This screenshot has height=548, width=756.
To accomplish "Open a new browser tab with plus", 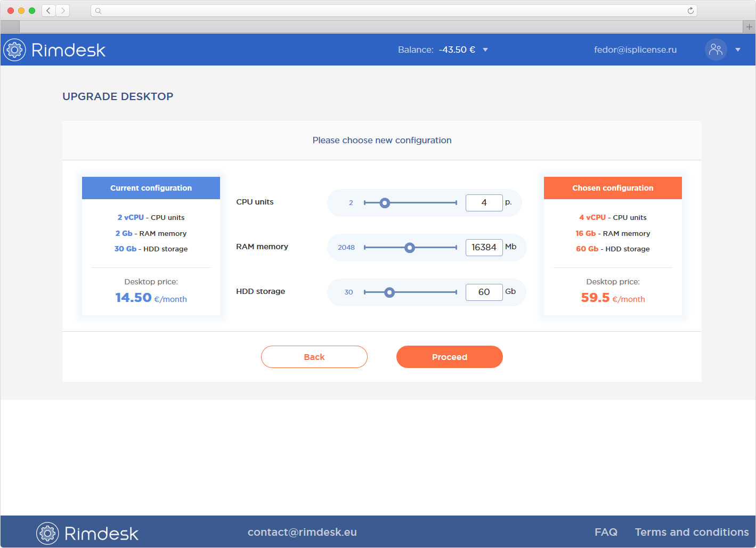I will click(x=749, y=27).
